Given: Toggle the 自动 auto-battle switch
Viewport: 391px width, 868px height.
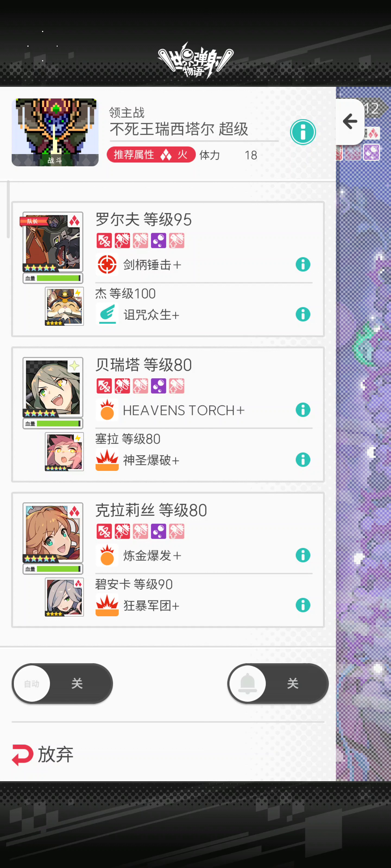Looking at the screenshot, I should pyautogui.click(x=62, y=684).
